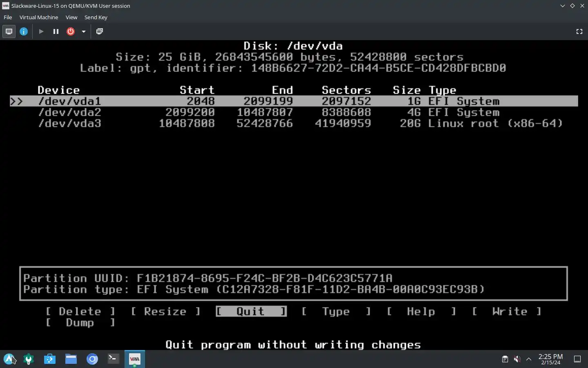Select the /dev/vda2 partition row
Image resolution: width=588 pixels, height=368 pixels.
[294, 112]
